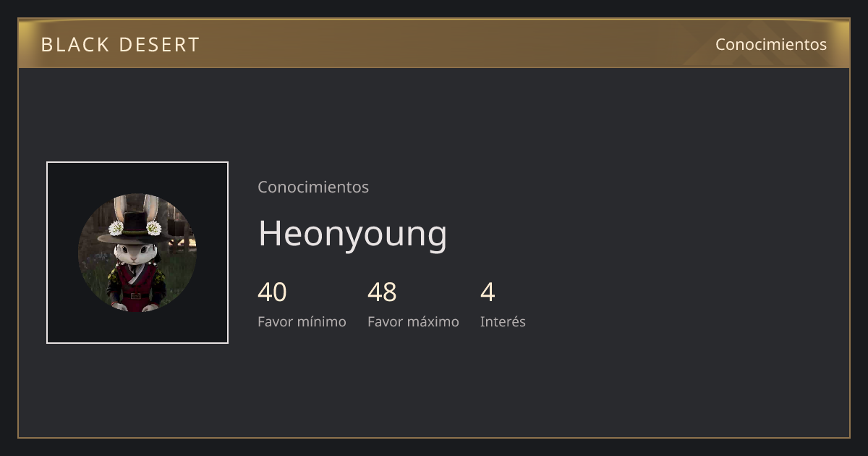This screenshot has height=456, width=868.
Task: Select the BLACK DESERT header title
Action: pyautogui.click(x=120, y=45)
